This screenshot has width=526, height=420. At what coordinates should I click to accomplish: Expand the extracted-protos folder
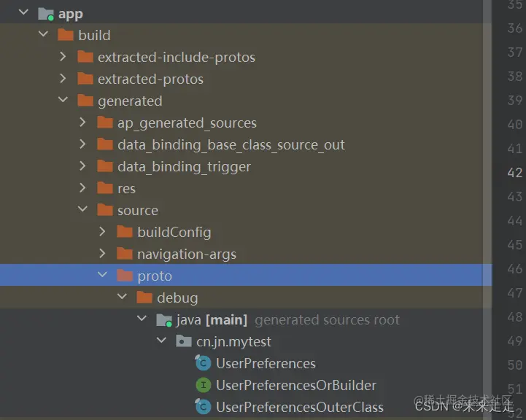point(63,79)
